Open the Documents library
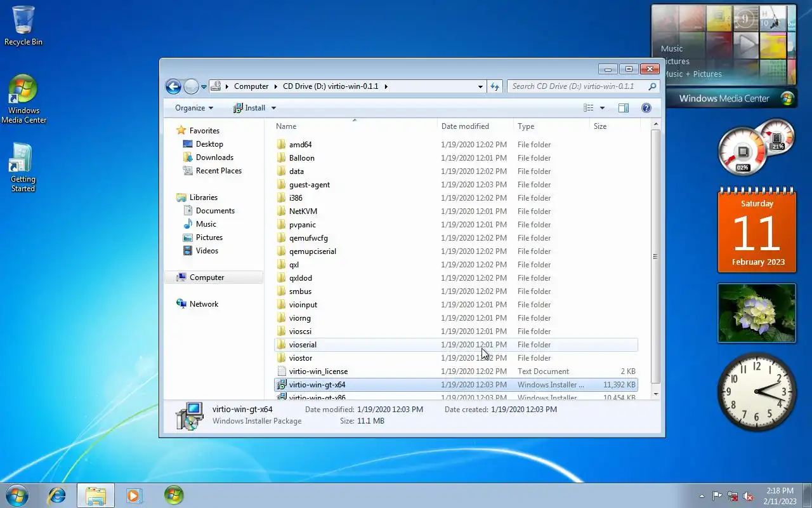812x508 pixels. coord(215,211)
